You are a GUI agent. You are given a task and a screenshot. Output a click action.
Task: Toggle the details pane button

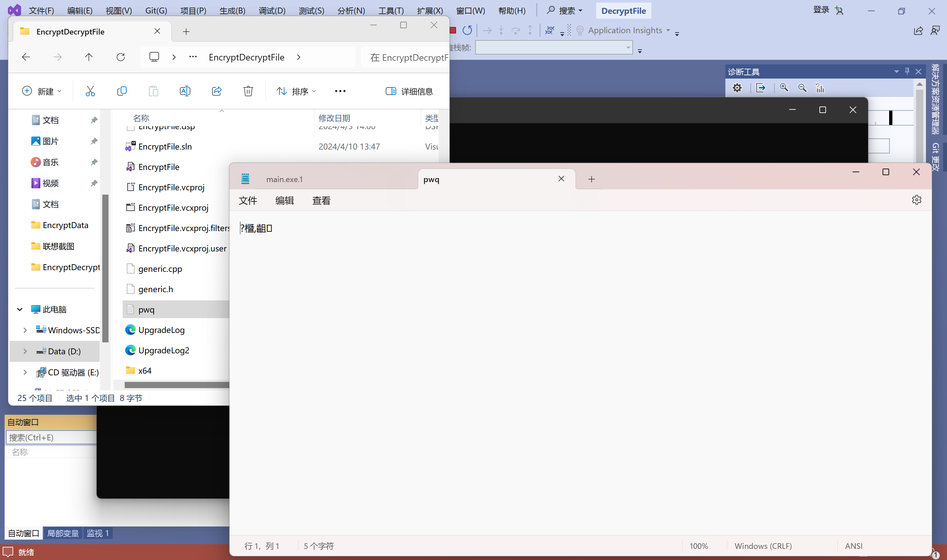409,91
